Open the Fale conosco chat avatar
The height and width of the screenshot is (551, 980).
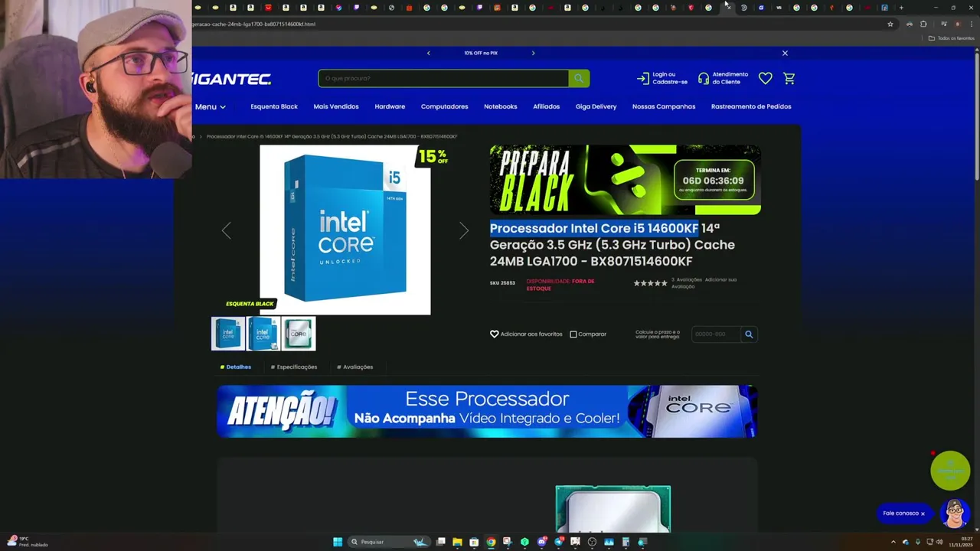click(x=955, y=514)
